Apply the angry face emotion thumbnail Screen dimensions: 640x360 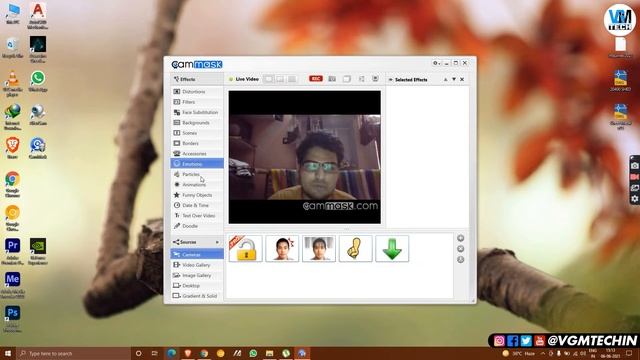[x=282, y=248]
